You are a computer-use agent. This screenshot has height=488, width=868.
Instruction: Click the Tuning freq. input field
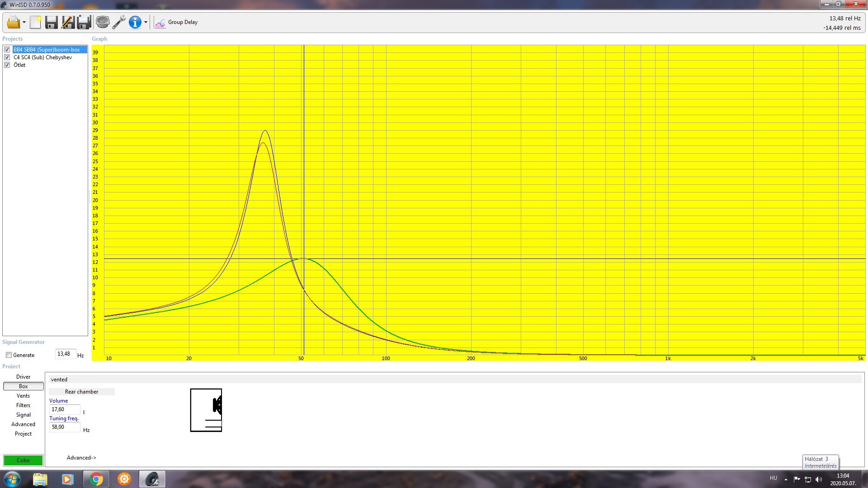pyautogui.click(x=64, y=427)
